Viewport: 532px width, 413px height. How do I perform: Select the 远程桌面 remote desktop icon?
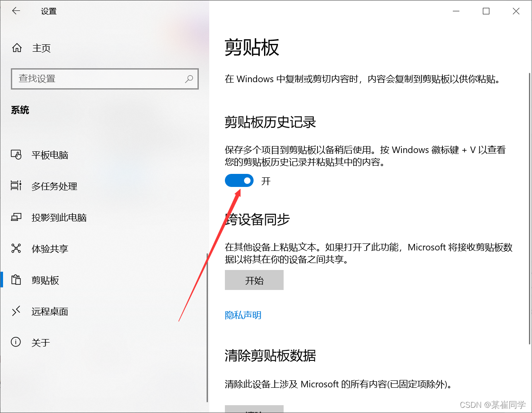pyautogui.click(x=16, y=311)
